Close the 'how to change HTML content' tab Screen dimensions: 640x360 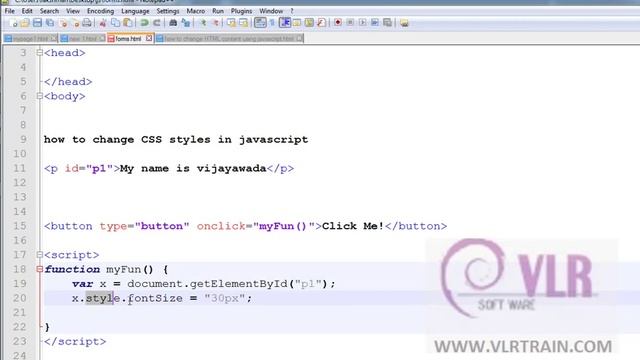(x=300, y=38)
